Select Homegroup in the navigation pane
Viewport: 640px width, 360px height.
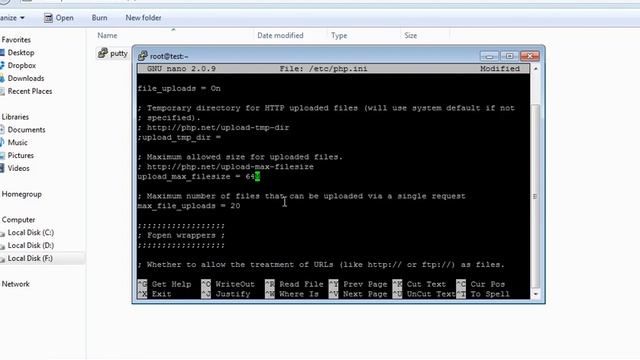[x=21, y=194]
